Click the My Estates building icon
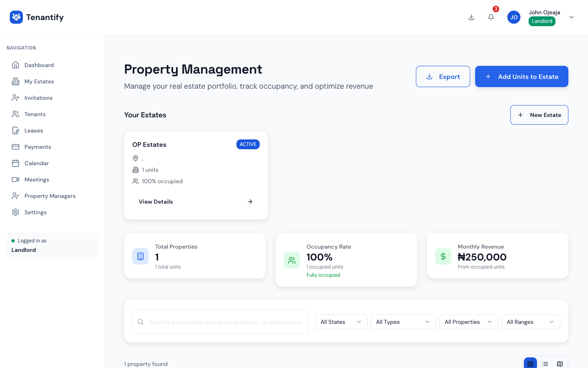 pos(16,81)
